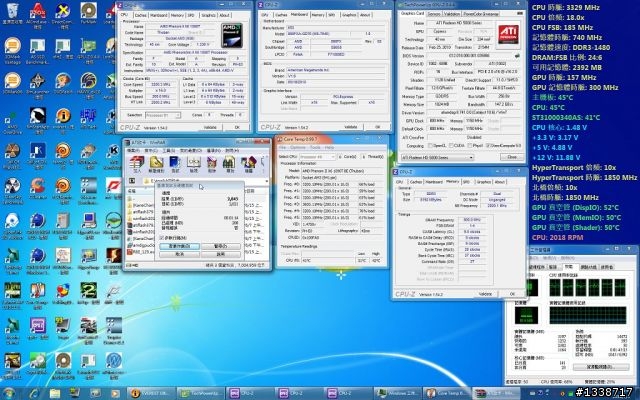Screen dimensions: 640x400
Task: Toggle the PhysX checkbox in GPU-Z
Action: (469, 146)
